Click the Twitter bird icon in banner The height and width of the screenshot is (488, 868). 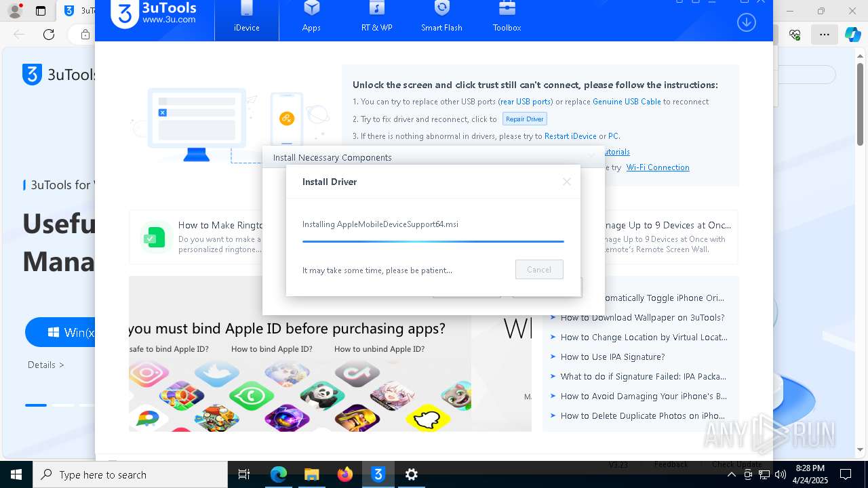coord(217,373)
